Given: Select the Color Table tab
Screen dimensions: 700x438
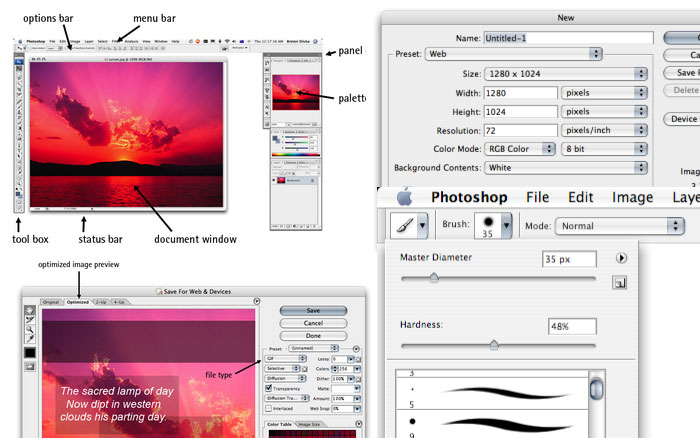Looking at the screenshot, I should coord(279,424).
